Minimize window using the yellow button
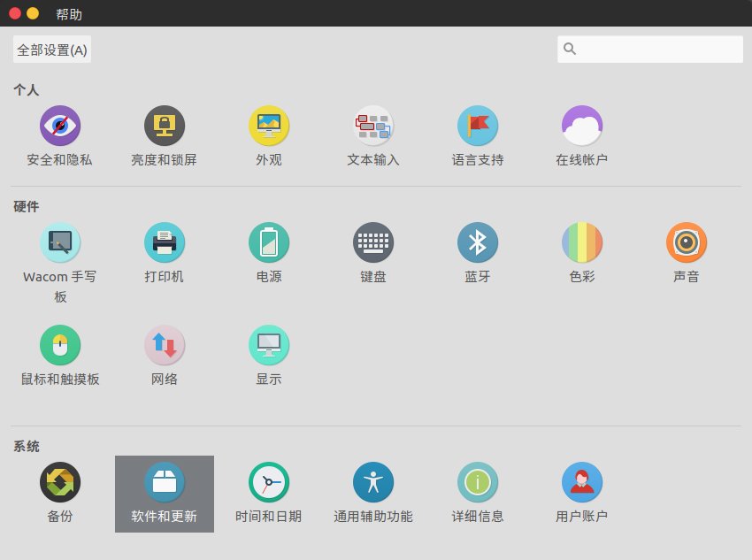The width and height of the screenshot is (752, 560). click(x=33, y=13)
